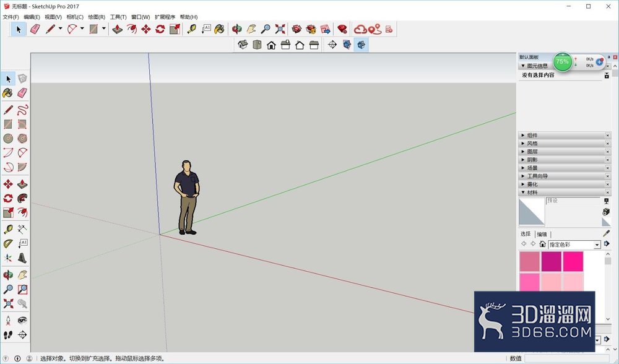The image size is (619, 364).
Task: Close the 组件 panel with x
Action: [608, 136]
